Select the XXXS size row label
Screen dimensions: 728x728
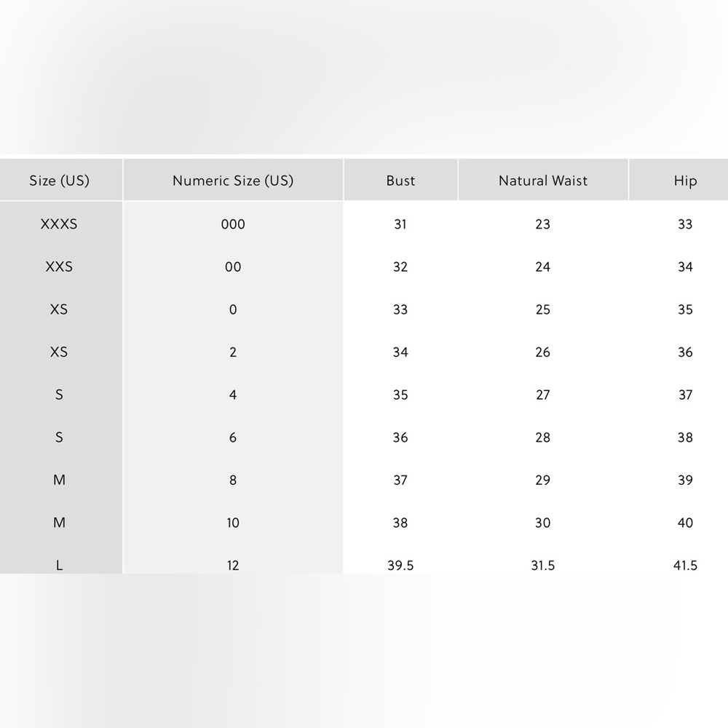59,223
